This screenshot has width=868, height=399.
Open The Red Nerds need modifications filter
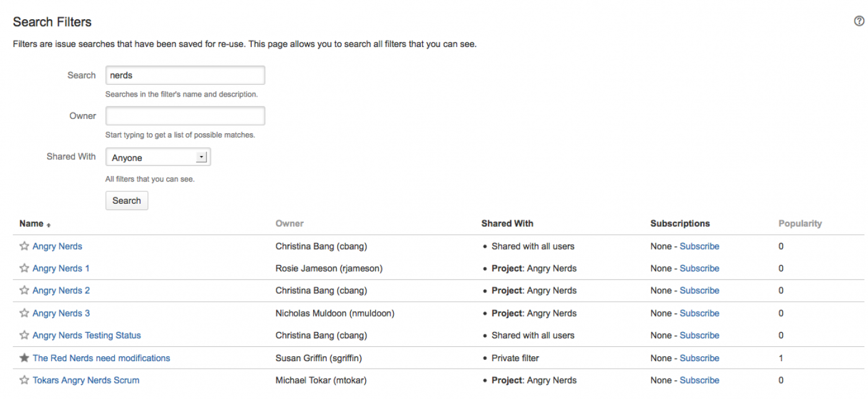pyautogui.click(x=101, y=358)
